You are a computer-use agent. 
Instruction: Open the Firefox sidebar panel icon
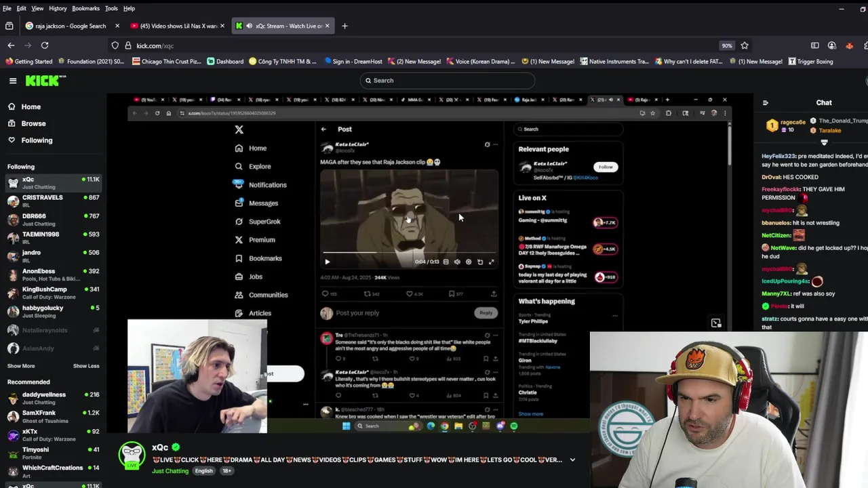[814, 45]
